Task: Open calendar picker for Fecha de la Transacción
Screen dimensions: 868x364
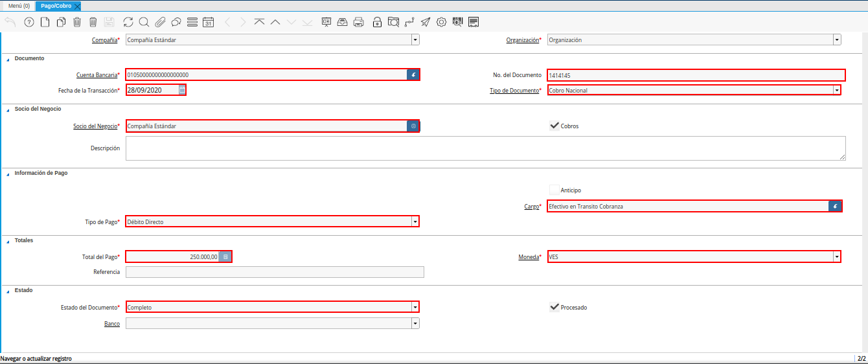Action: [182, 90]
